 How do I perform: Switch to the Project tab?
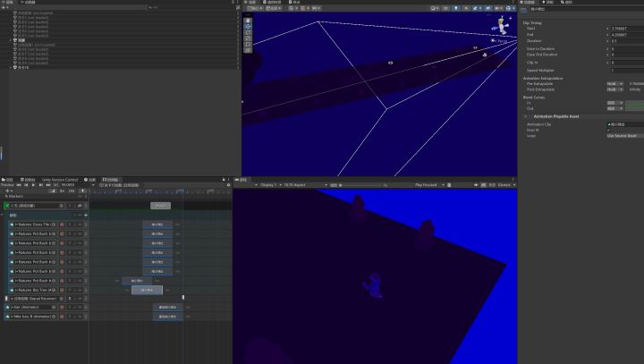point(7,180)
